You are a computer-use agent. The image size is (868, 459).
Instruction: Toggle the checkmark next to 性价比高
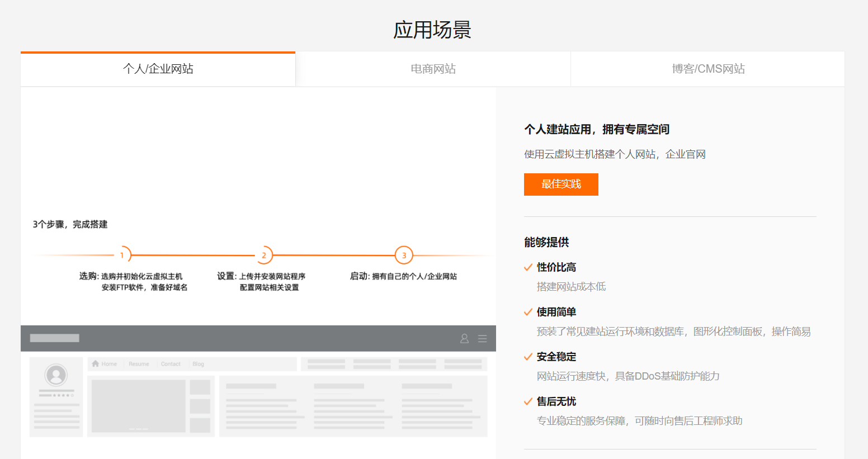pos(528,267)
